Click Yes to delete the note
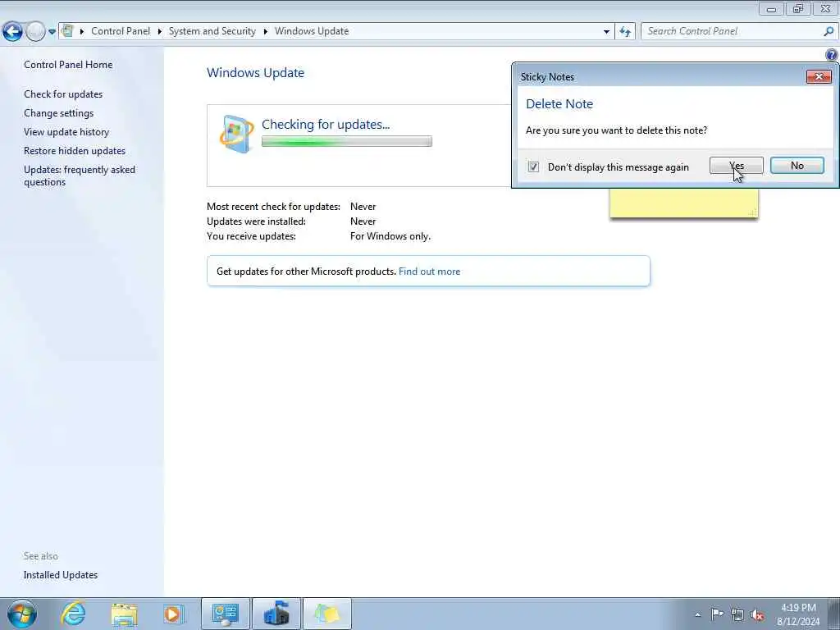This screenshot has height=630, width=840. point(736,166)
